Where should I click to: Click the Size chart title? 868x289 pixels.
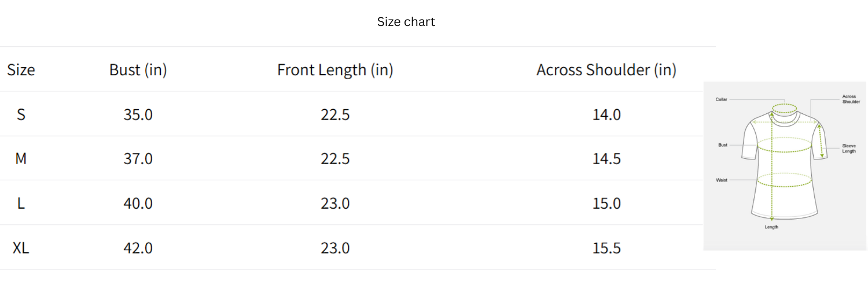406,22
